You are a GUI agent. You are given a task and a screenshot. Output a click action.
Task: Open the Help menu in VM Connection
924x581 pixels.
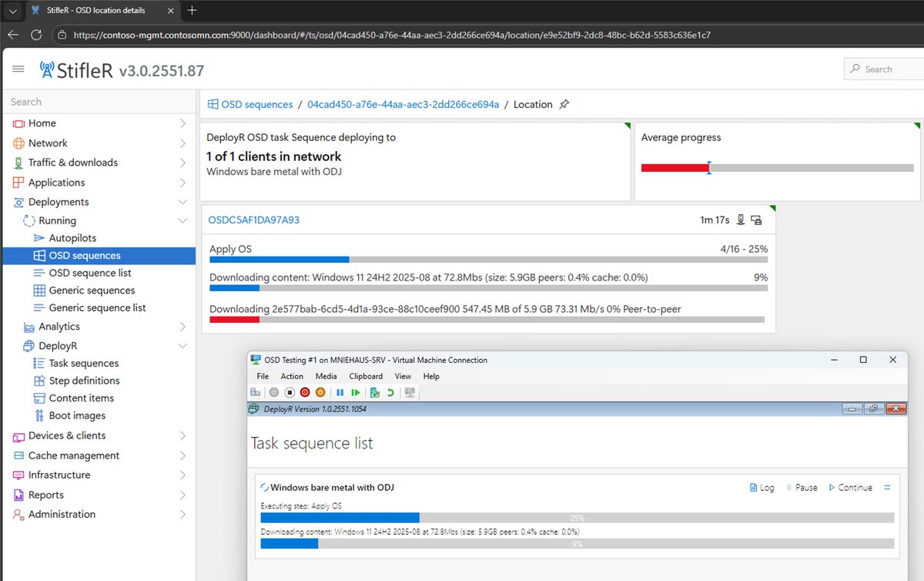pos(431,376)
